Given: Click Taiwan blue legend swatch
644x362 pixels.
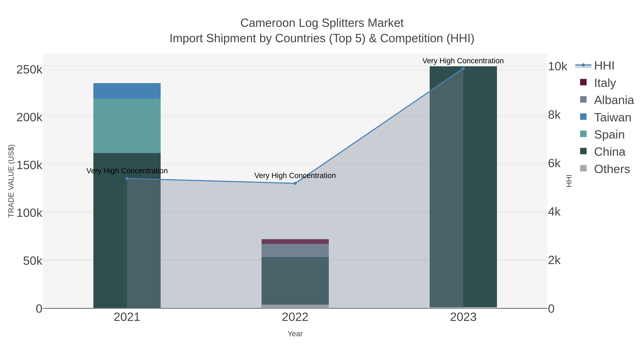Looking at the screenshot, I should point(583,117).
